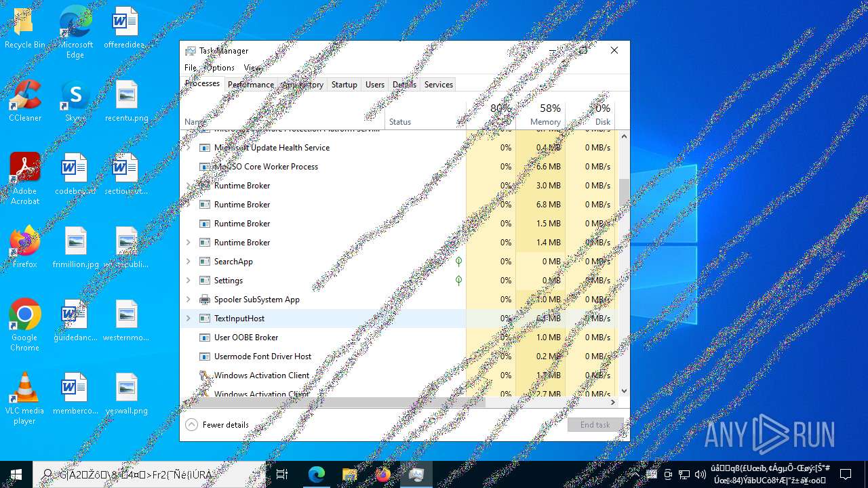Select the MoUSO Core Worker Process row
Screen dimensions: 868x488
pos(399,167)
